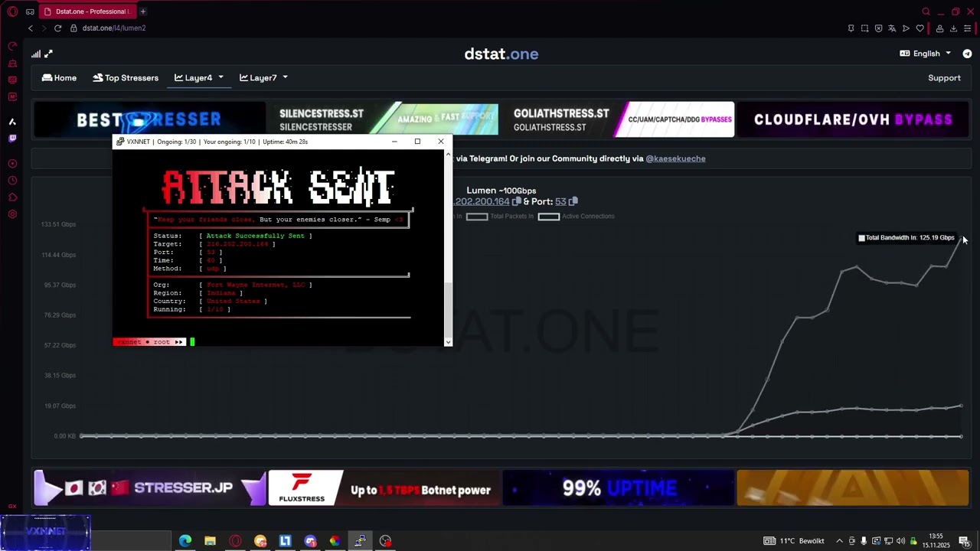Screen dimensions: 980x551
Task: Open the PuTTY terminal taskbar icon
Action: pos(360,541)
